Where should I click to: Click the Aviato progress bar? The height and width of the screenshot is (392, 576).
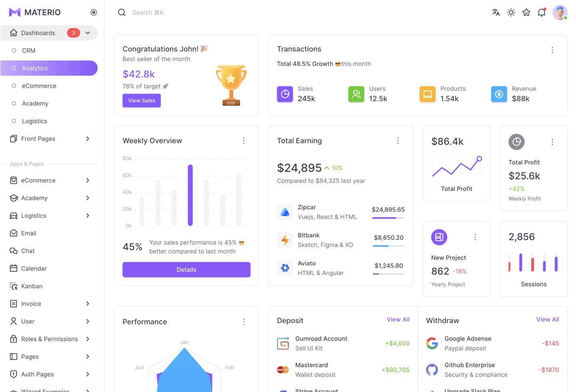pos(388,274)
